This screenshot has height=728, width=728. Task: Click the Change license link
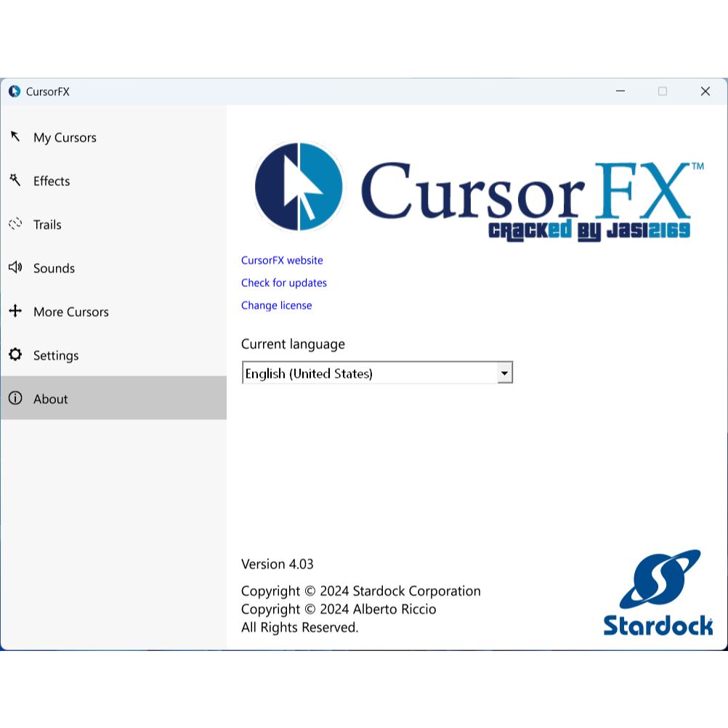276,305
